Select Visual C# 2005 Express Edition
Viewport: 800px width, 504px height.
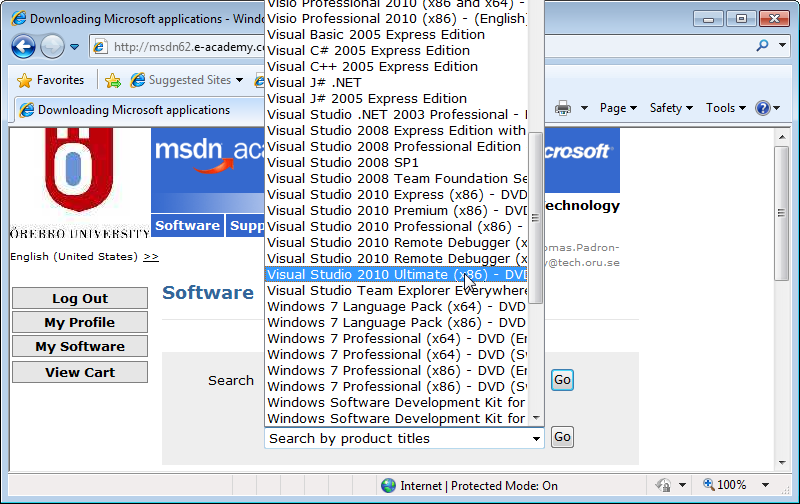(396, 51)
